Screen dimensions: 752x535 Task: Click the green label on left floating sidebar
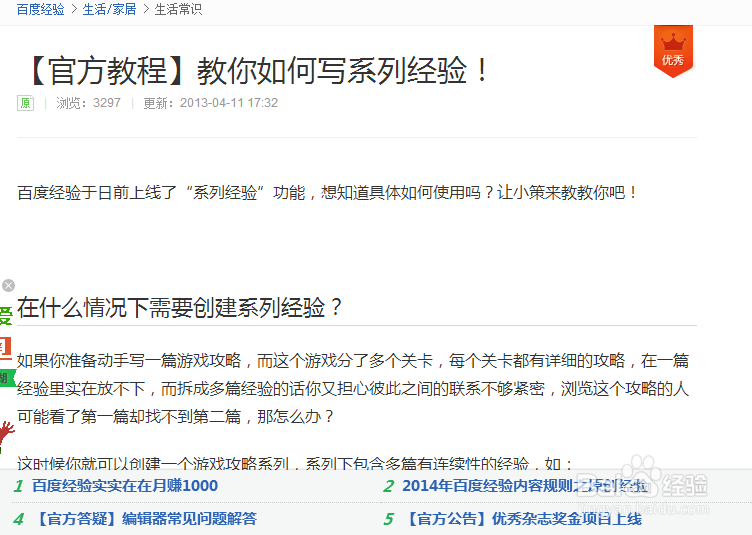(x=7, y=378)
